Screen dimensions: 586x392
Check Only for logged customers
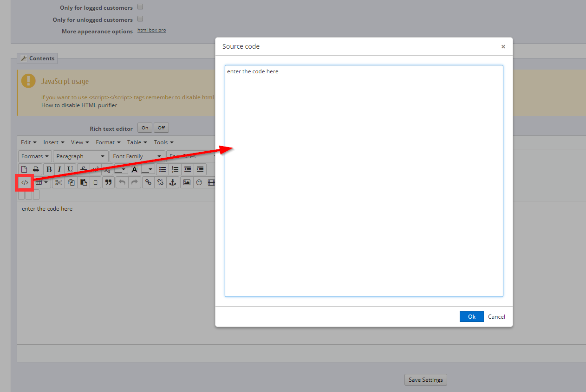[140, 7]
